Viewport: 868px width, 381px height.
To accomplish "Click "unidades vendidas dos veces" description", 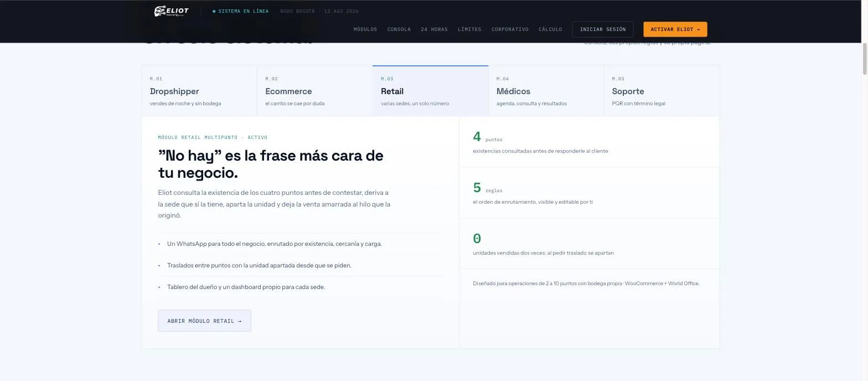I will click(543, 253).
